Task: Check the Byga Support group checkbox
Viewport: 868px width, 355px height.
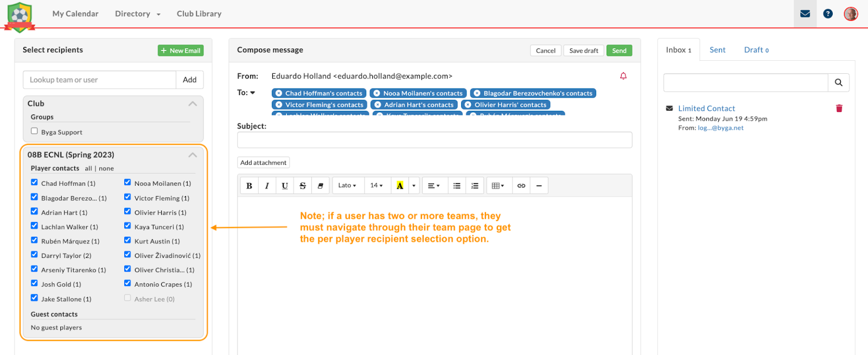Action: pyautogui.click(x=35, y=131)
